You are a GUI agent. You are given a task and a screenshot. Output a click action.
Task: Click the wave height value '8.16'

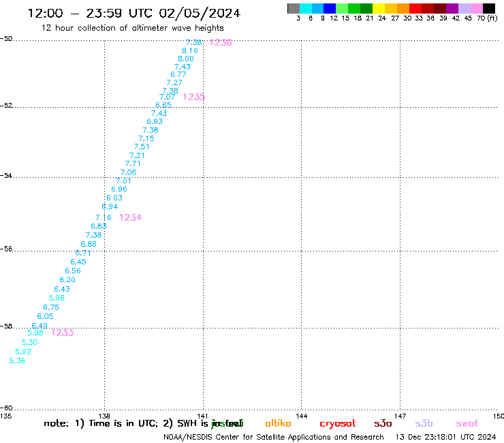tap(189, 51)
